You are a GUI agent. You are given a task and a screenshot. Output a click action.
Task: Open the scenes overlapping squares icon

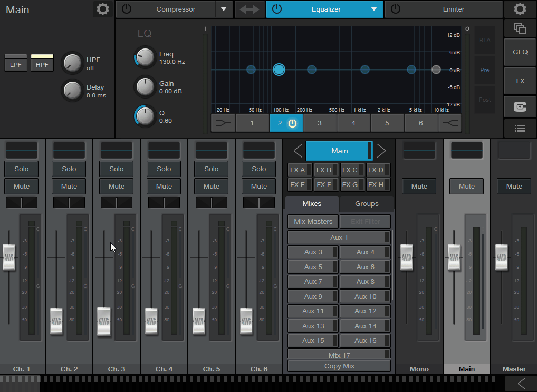[x=520, y=28]
